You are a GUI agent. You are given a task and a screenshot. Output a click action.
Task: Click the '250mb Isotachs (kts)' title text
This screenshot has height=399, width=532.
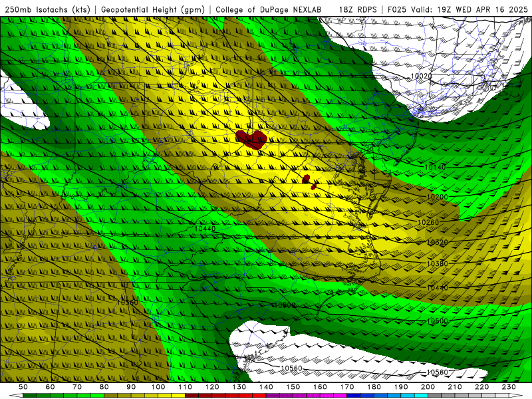(48, 9)
